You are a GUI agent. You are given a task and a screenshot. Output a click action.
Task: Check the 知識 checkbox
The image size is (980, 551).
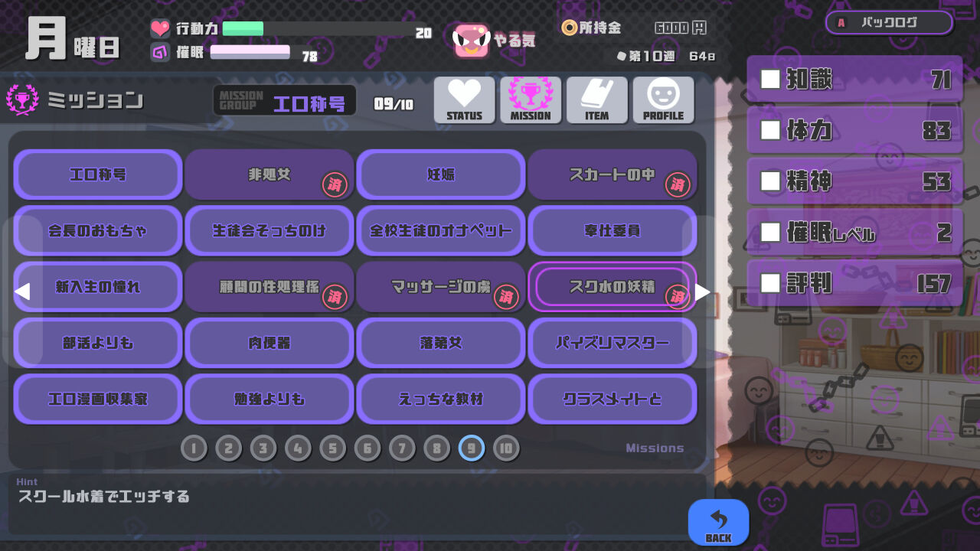(x=770, y=80)
